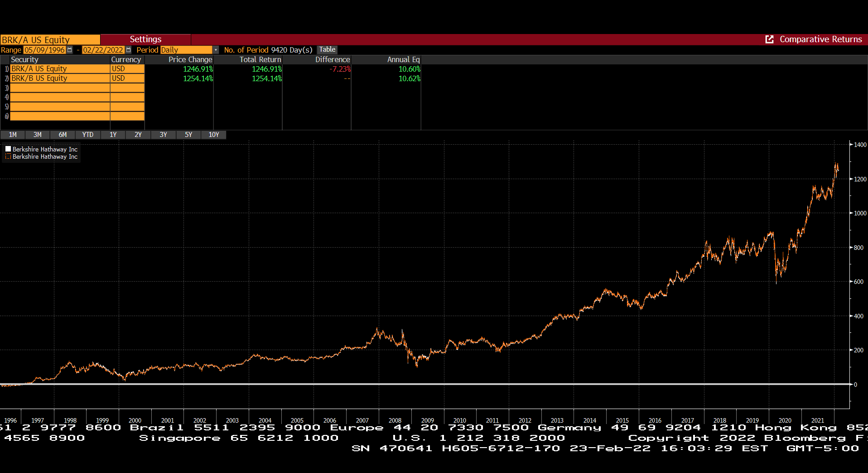Viewport: 868px width, 473px height.
Task: Click the pop-out icon beside Comparative Returns
Action: click(x=769, y=39)
